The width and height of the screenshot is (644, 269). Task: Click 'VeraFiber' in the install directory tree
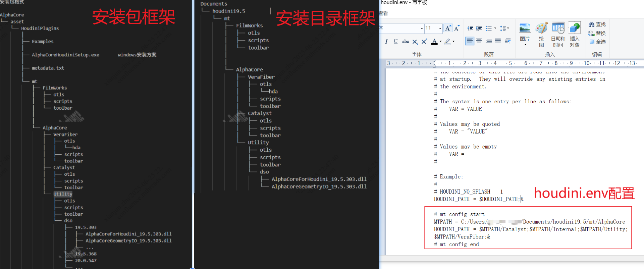[x=261, y=77]
